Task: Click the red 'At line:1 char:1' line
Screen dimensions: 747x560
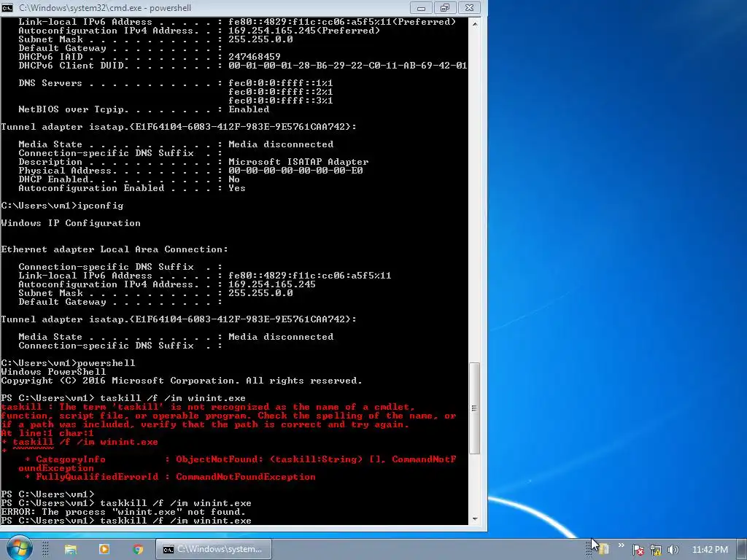Action: (47, 433)
